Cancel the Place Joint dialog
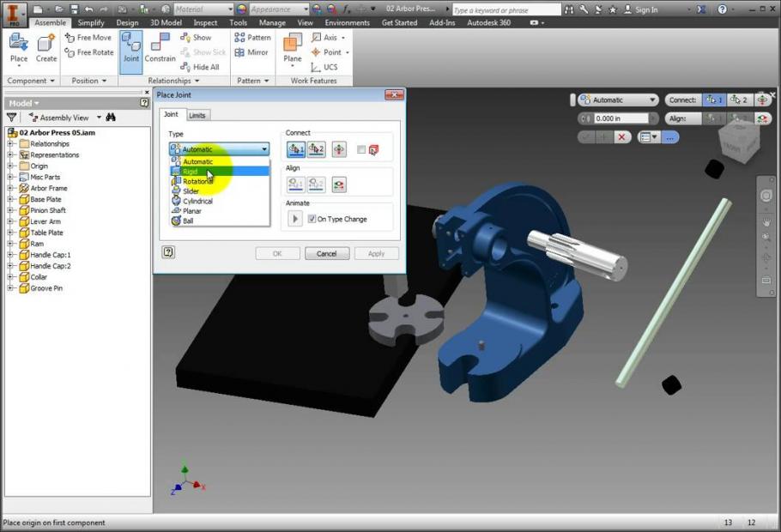The width and height of the screenshot is (781, 532). tap(327, 253)
